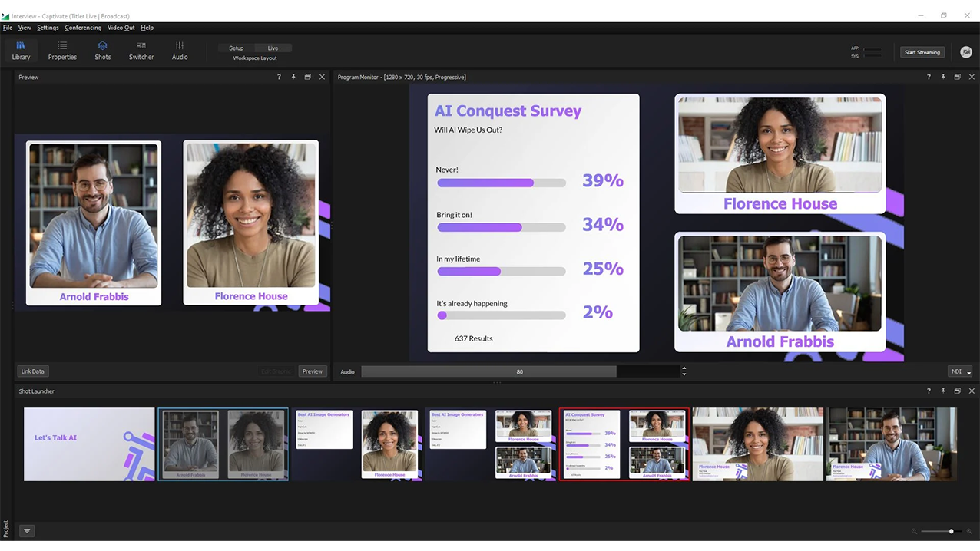Open the Properties panel
The height and width of the screenshot is (551, 980).
pos(62,51)
